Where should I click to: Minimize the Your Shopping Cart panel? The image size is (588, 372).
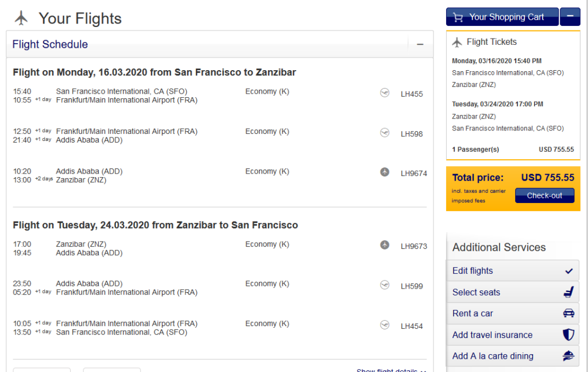(570, 17)
